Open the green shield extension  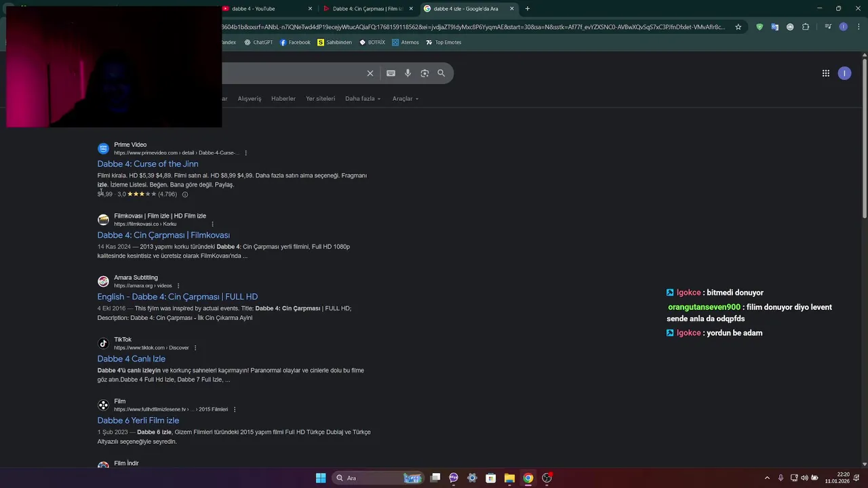759,27
